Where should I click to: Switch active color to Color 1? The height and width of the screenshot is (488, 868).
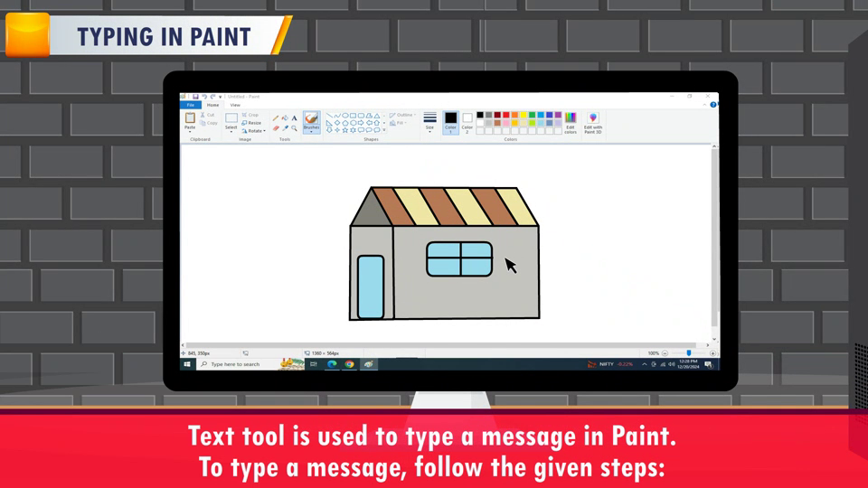tap(450, 121)
